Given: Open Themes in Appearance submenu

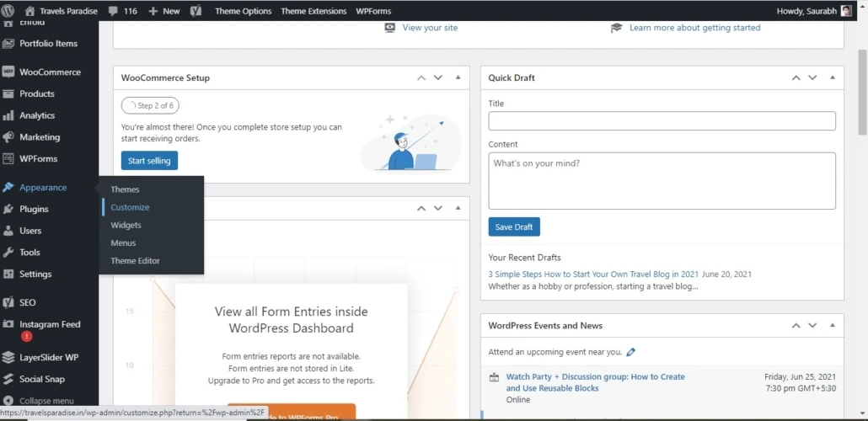Looking at the screenshot, I should tap(125, 189).
